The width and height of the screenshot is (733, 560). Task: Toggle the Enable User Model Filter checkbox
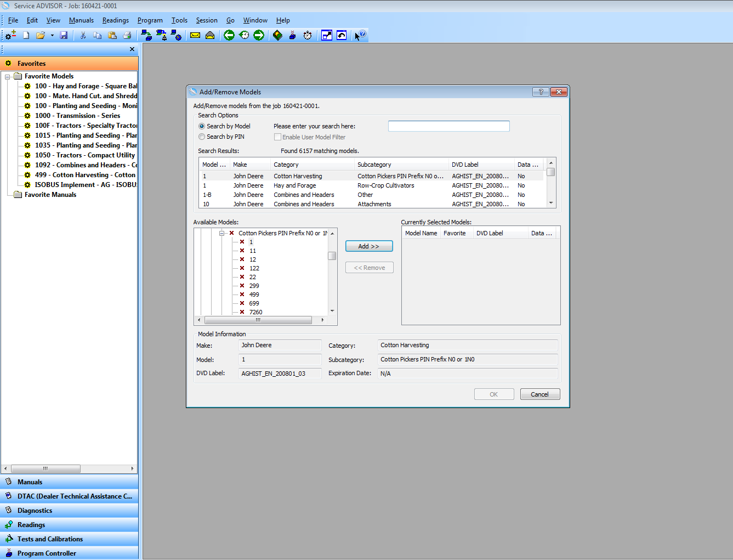[277, 137]
